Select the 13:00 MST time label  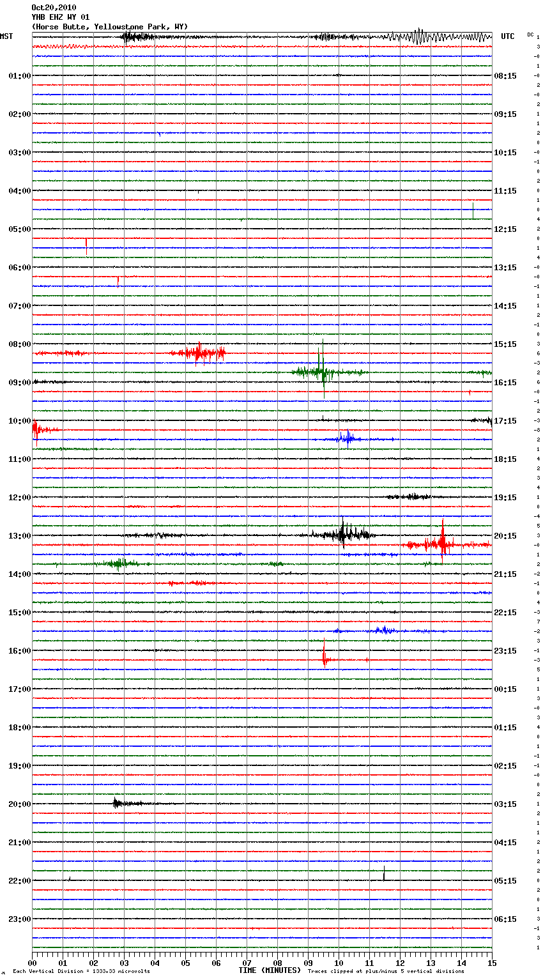[20, 536]
